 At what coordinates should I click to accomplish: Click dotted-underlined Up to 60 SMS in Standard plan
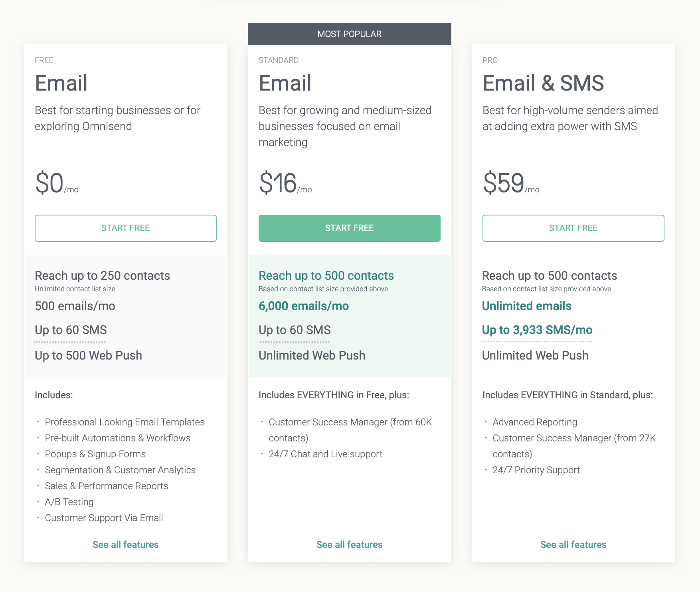point(295,330)
